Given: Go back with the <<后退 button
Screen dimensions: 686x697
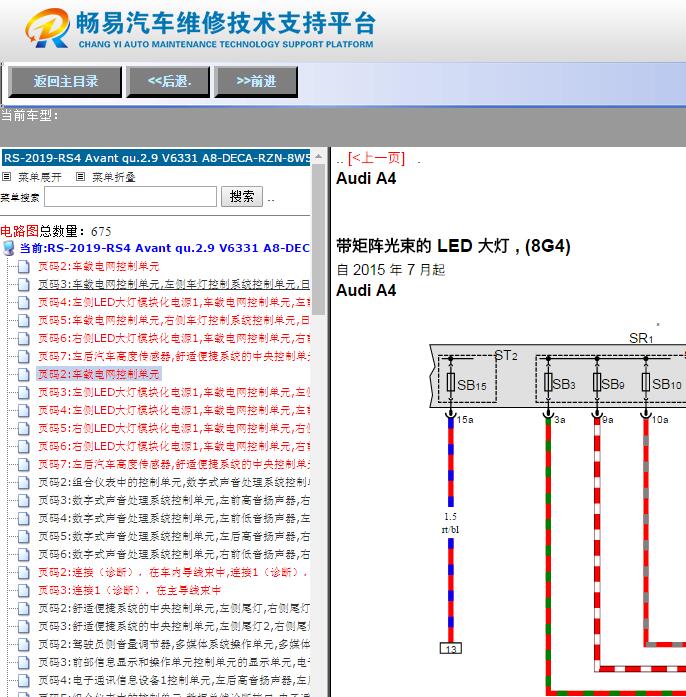Looking at the screenshot, I should pos(168,81).
